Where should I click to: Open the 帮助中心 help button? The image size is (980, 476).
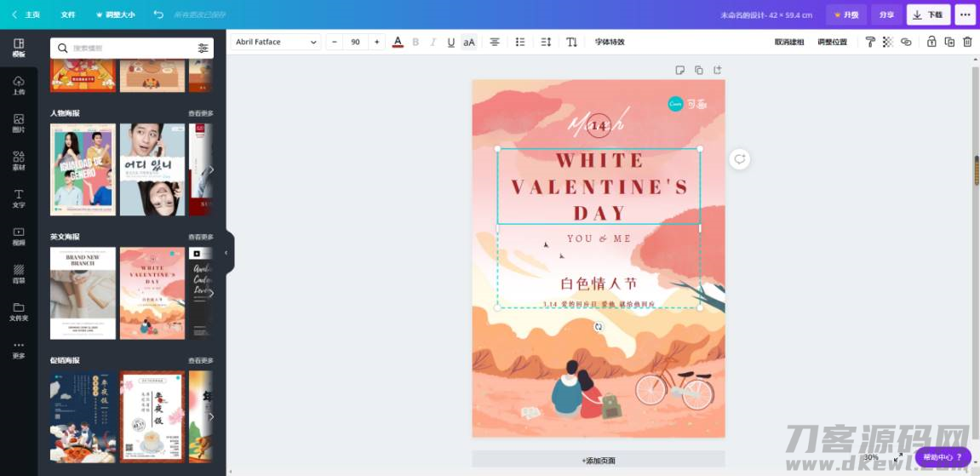point(943,456)
